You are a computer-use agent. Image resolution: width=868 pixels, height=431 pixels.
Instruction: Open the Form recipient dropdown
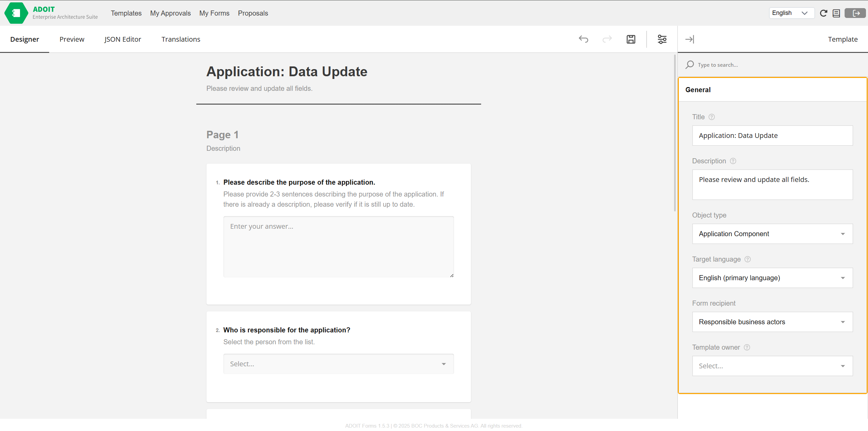[772, 322]
